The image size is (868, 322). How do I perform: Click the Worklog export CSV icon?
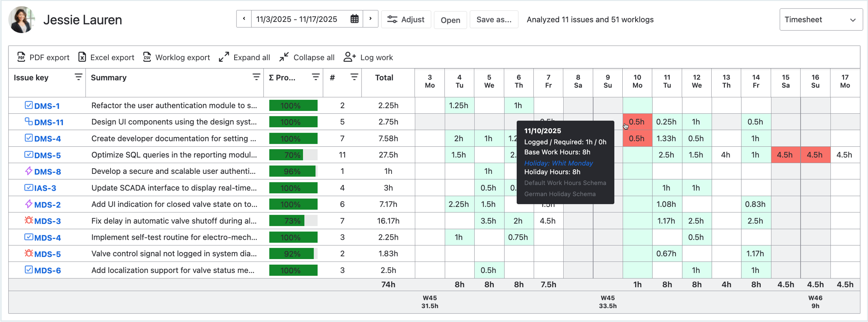point(147,57)
